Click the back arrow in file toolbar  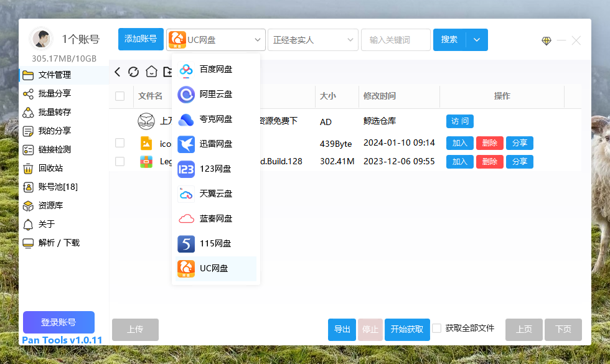point(118,72)
